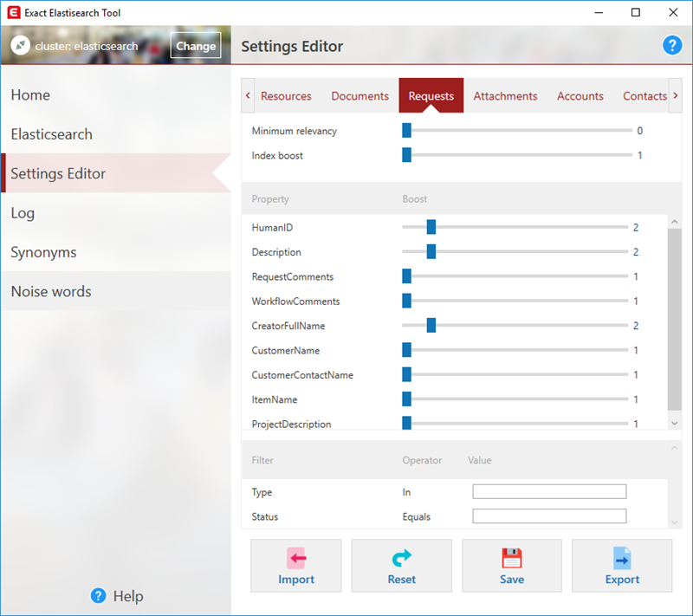
Task: Click the Boost column header
Action: (415, 199)
